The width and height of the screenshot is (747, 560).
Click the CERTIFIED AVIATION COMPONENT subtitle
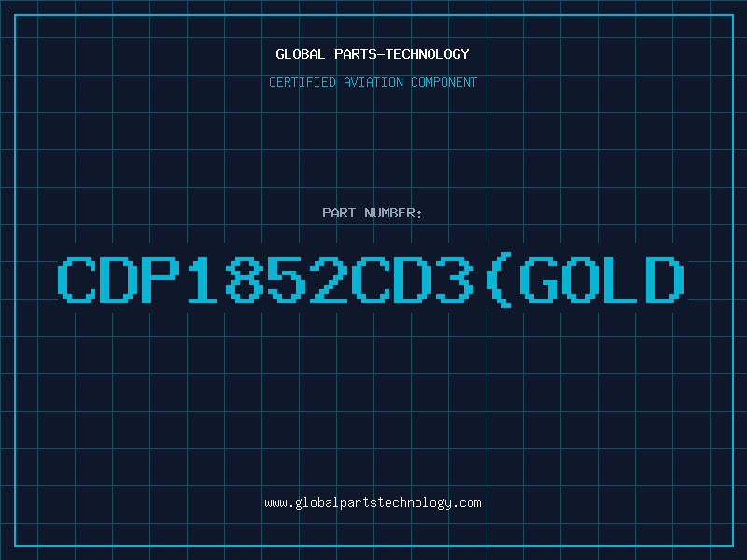373,82
